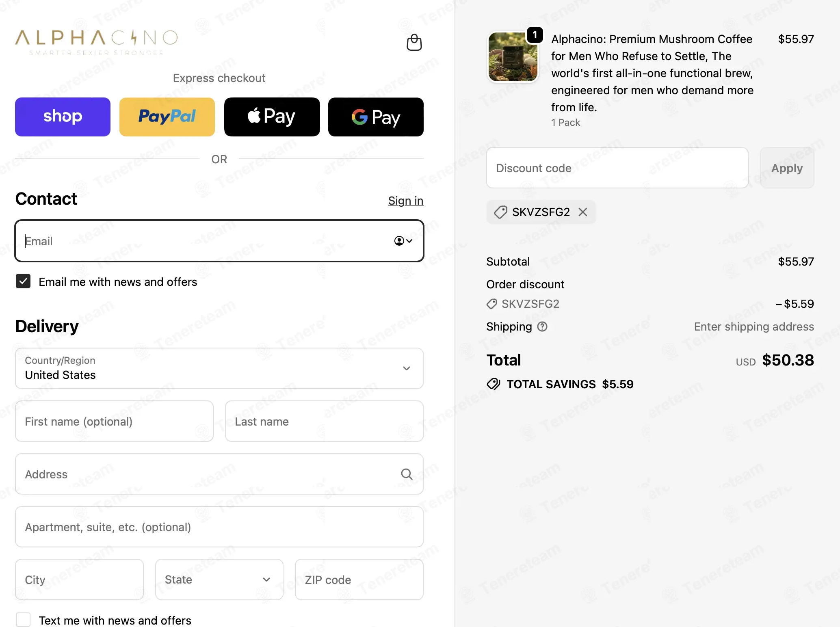840x627 pixels.
Task: Click the "Subtotal" label
Action: pyautogui.click(x=508, y=262)
